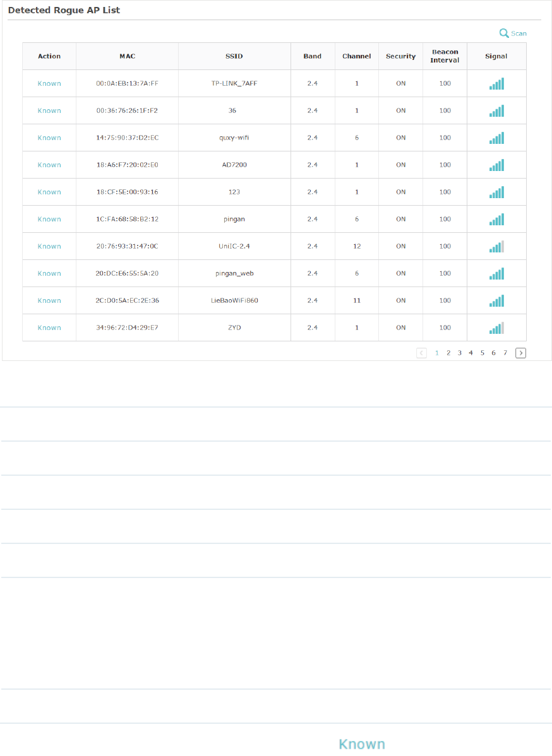The image size is (552, 756).
Task: Mark quxy-wifi as Known
Action: tap(49, 138)
